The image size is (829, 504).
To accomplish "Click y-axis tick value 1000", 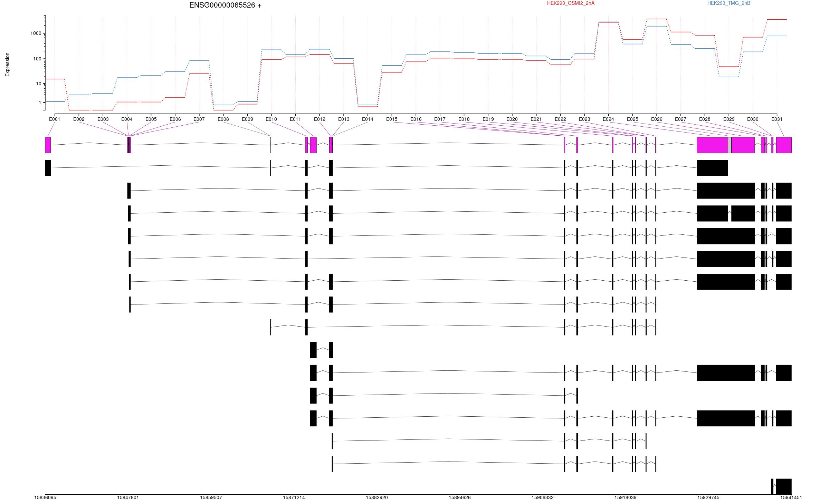I will (36, 33).
